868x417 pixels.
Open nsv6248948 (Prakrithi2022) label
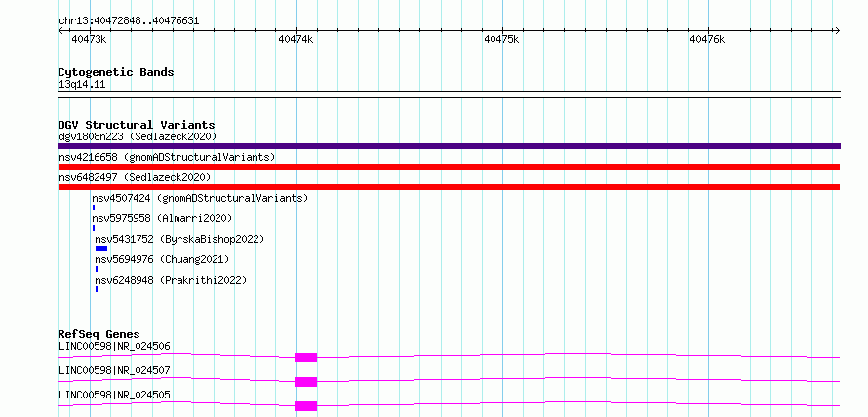(171, 280)
